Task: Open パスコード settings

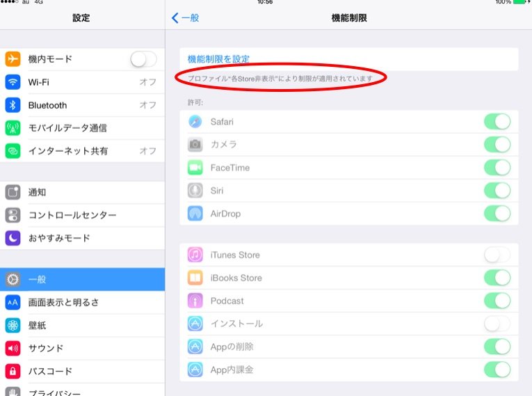Action: (83, 371)
